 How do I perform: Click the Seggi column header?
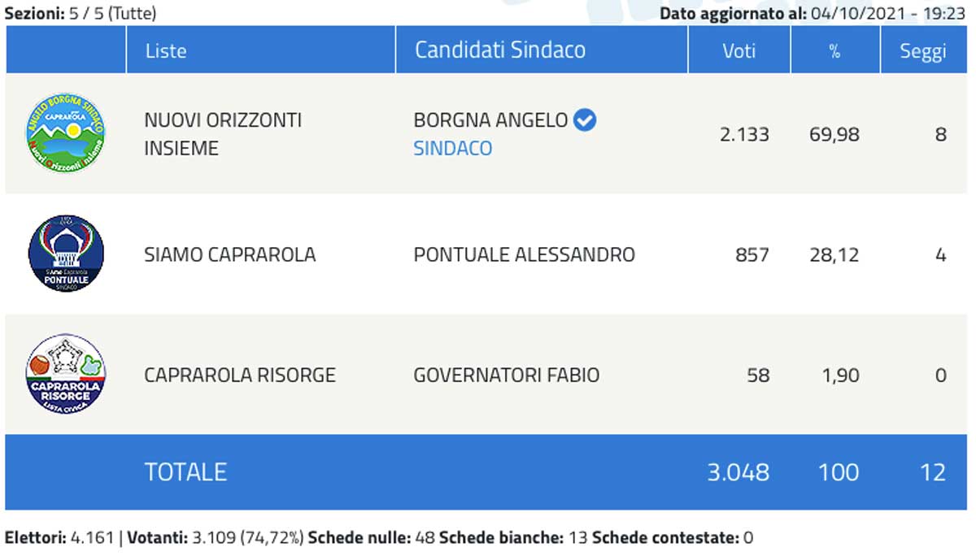(922, 51)
